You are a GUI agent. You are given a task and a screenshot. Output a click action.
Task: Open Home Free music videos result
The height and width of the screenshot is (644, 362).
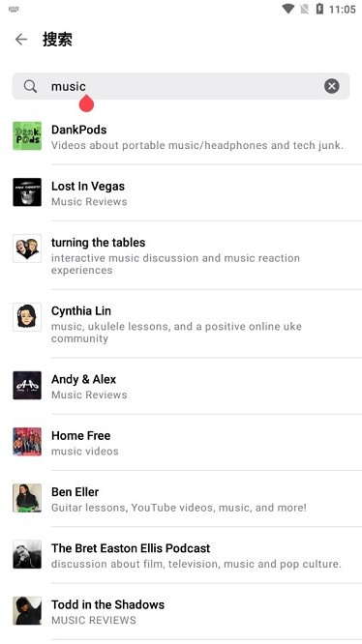tap(181, 442)
